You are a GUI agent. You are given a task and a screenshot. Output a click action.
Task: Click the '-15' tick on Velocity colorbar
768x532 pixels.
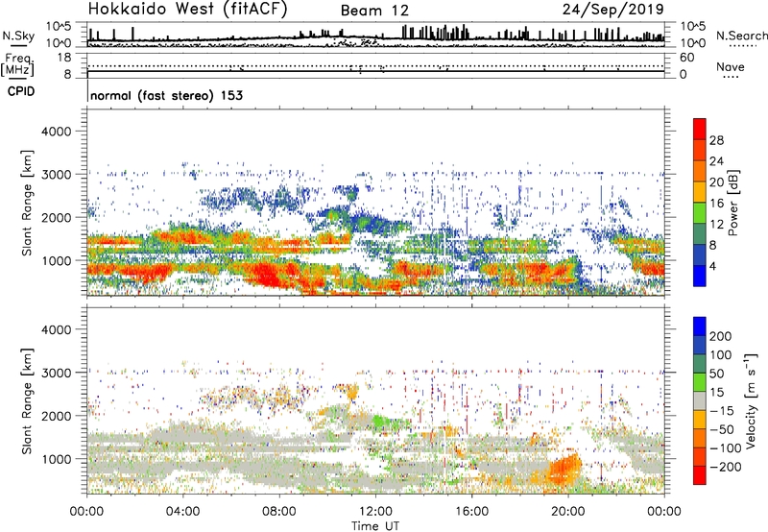pos(722,411)
